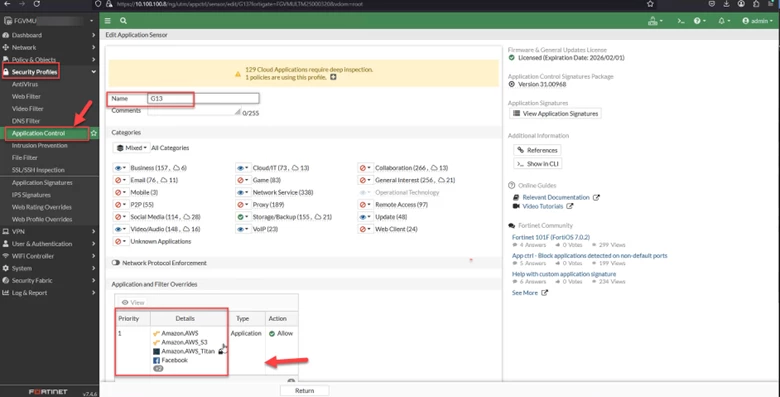
Task: Change the Collaboration category action dropdown
Action: 366,168
